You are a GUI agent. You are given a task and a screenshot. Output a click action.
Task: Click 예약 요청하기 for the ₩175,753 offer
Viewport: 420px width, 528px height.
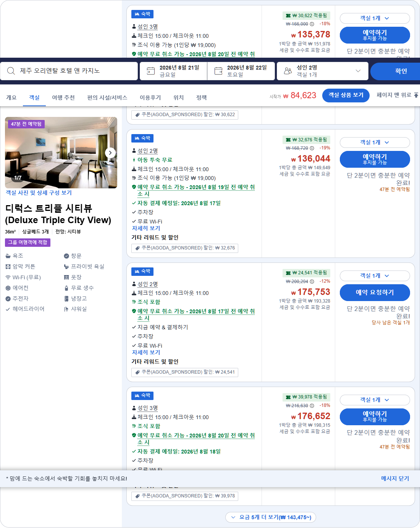[x=375, y=293]
